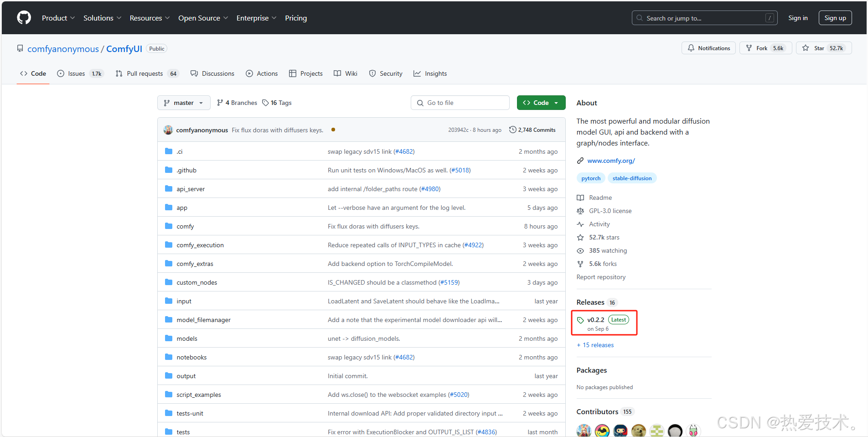Open the Security tab
Image resolution: width=868 pixels, height=437 pixels.
[386, 73]
